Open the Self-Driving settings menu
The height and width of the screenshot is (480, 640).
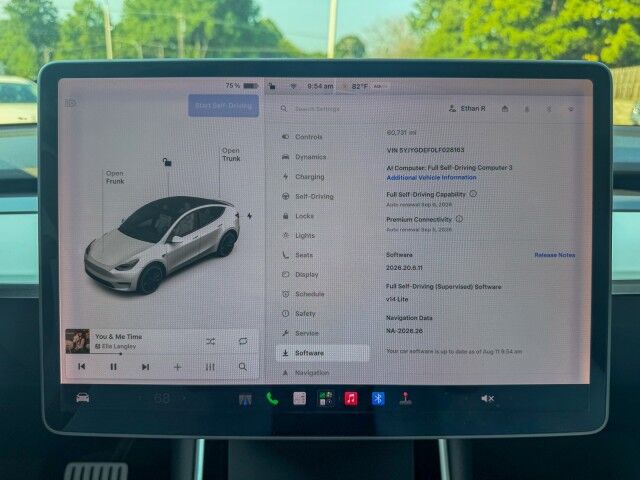308,196
